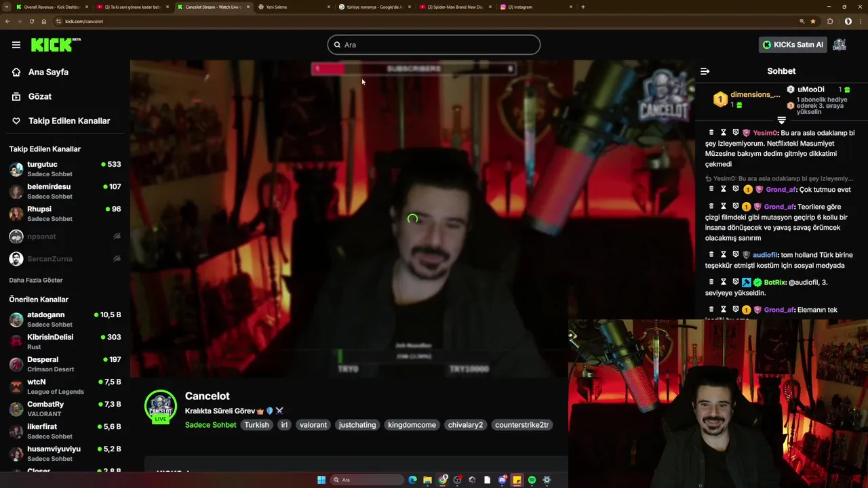The width and height of the screenshot is (868, 488).
Task: Open atadogann recommended channel
Action: click(x=65, y=319)
